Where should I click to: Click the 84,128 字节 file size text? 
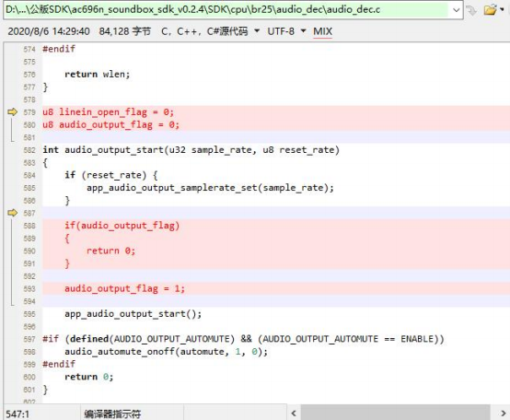tap(125, 31)
